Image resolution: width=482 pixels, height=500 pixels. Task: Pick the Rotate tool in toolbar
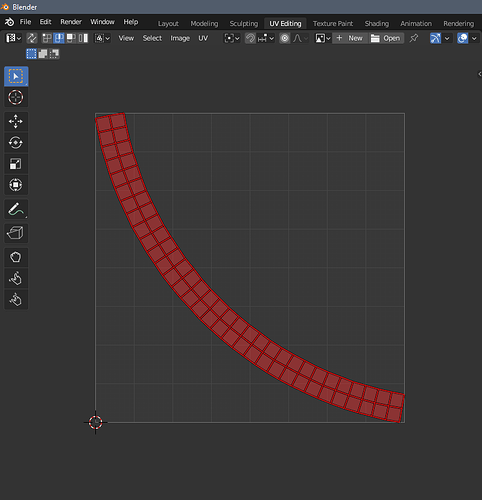point(16,143)
